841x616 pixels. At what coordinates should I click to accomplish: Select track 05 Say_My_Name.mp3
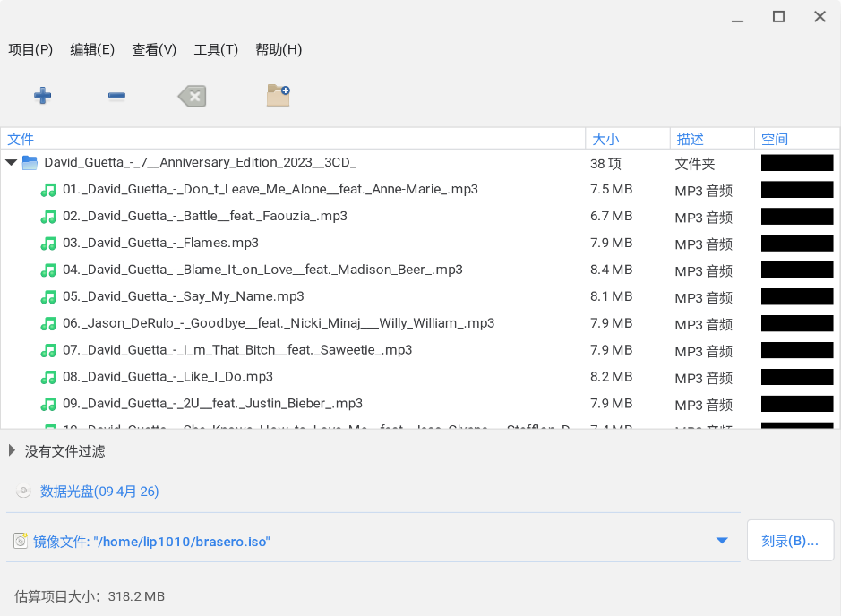click(x=184, y=296)
